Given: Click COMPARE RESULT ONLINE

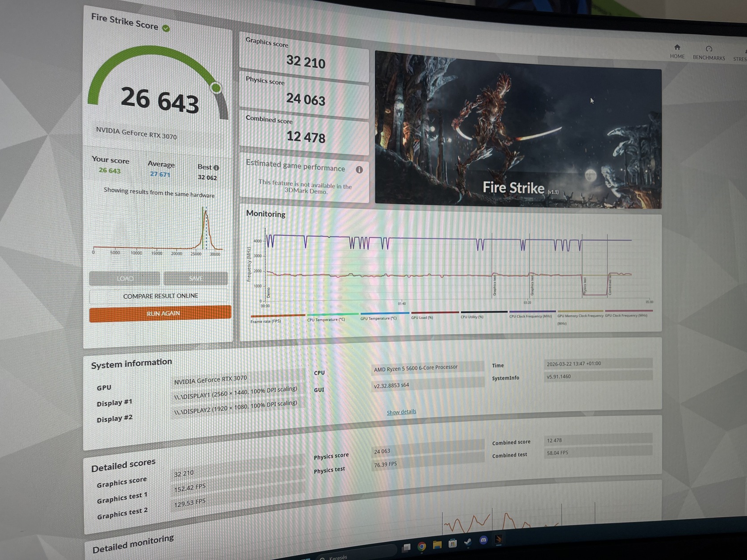Looking at the screenshot, I should [x=160, y=296].
